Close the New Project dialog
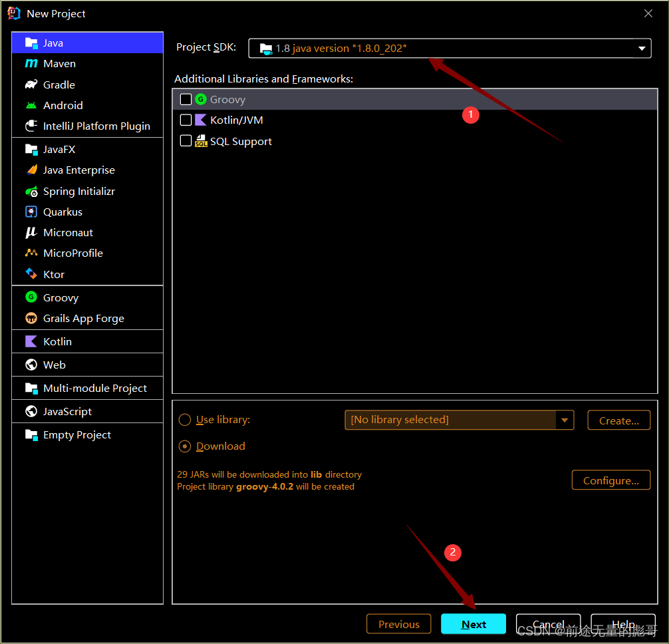Viewport: 669px width, 644px height. [x=648, y=13]
